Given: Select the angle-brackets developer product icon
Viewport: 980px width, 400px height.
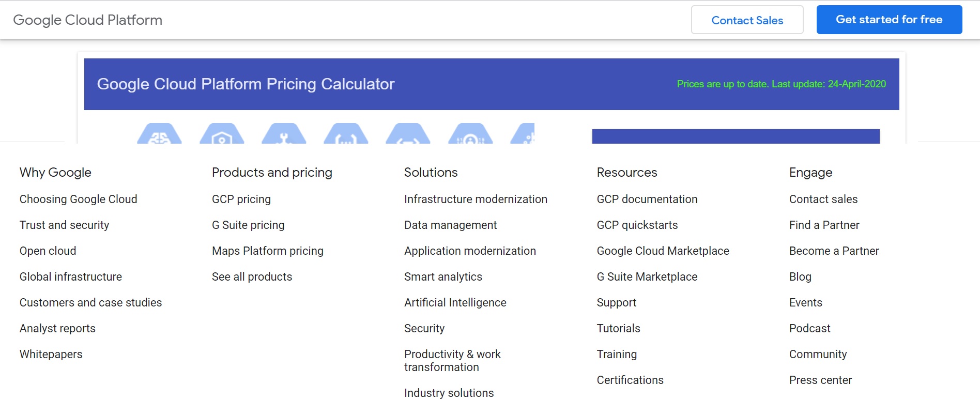Looking at the screenshot, I should (x=408, y=135).
